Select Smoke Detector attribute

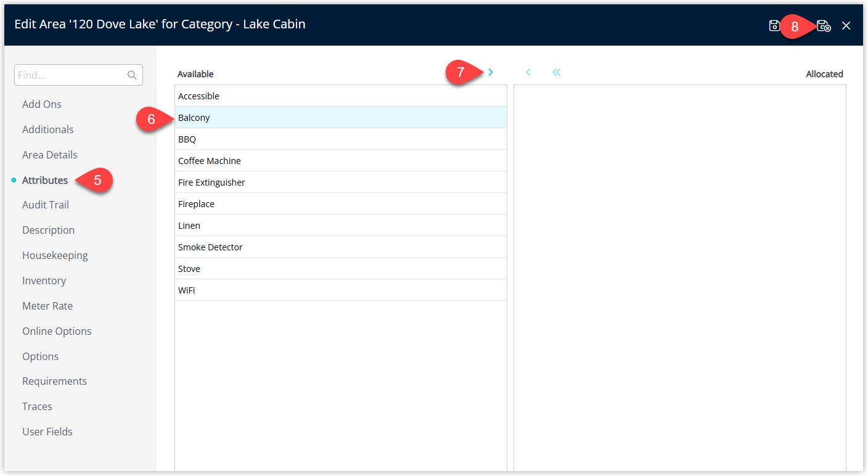(341, 247)
